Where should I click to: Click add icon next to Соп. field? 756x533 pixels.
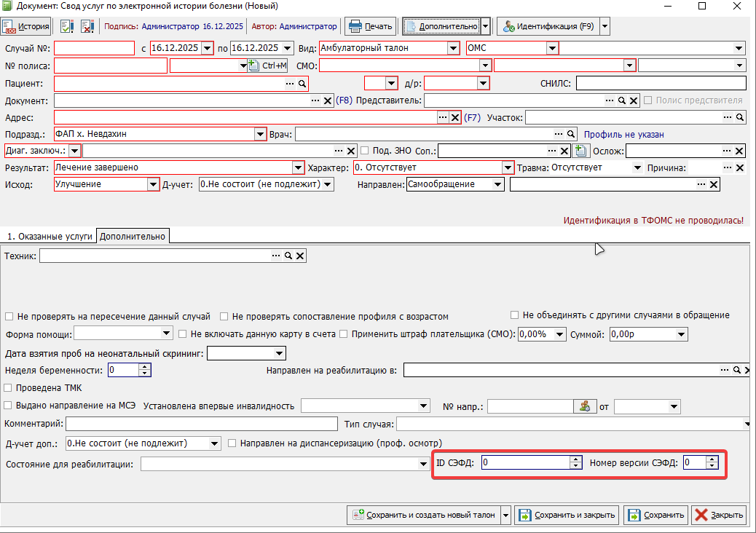[x=580, y=151]
